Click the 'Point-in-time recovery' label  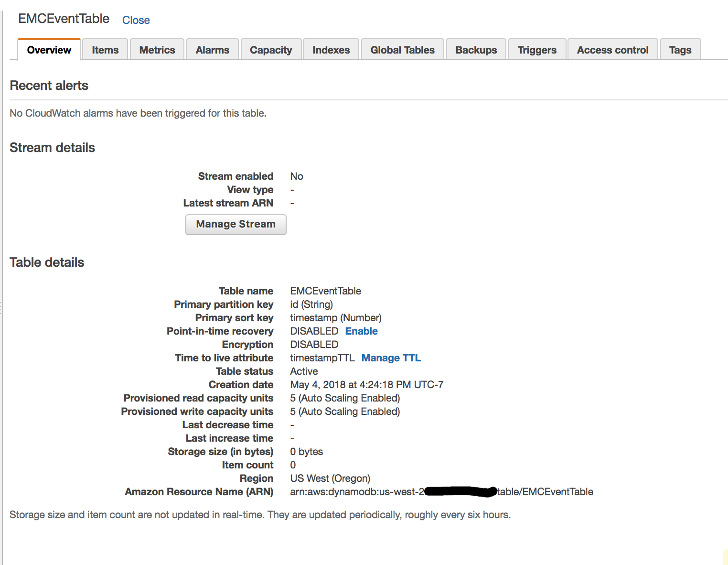[x=220, y=331]
